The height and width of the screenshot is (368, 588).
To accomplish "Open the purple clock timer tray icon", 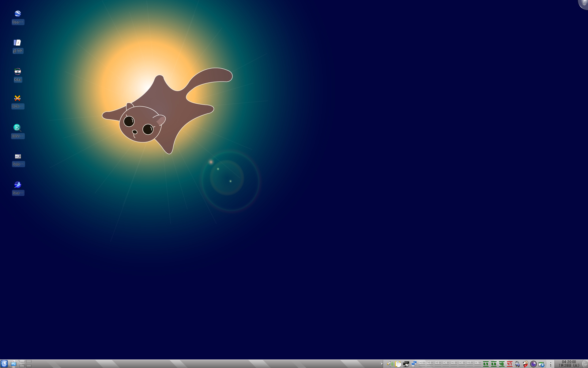I will tap(533, 364).
